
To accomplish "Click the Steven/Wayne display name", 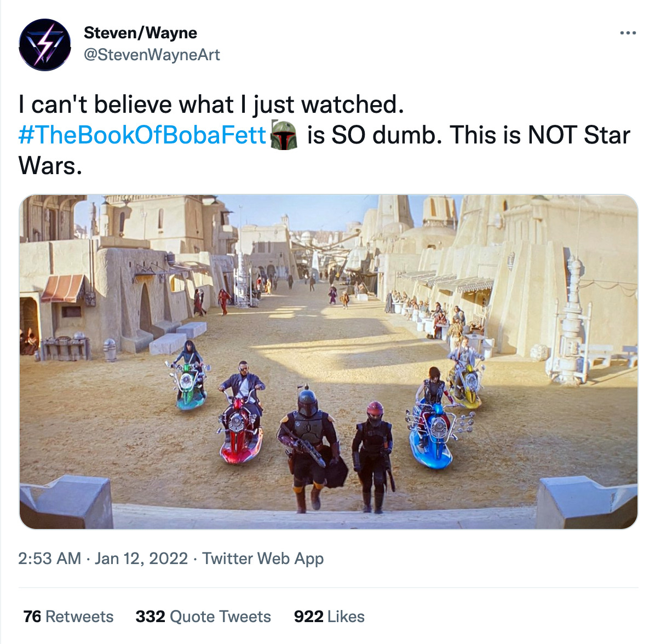I will coord(140,33).
